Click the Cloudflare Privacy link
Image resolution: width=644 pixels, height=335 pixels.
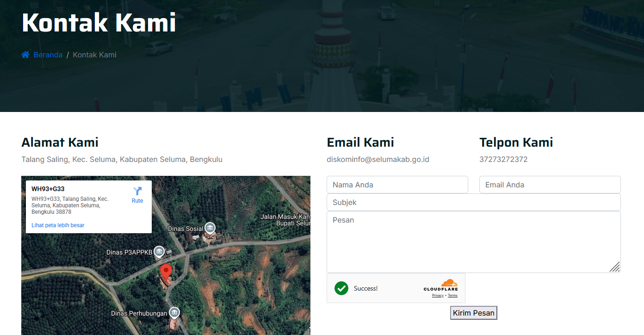click(437, 296)
